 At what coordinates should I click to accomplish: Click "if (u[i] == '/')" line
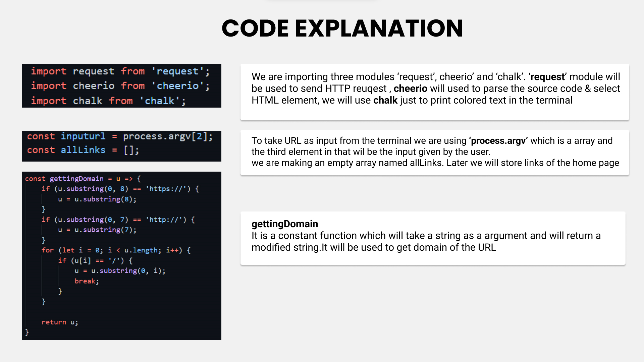95,260
